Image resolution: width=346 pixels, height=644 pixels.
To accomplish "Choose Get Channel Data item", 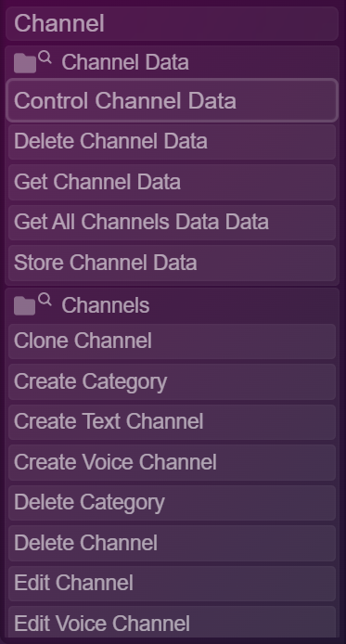I will coord(172,183).
